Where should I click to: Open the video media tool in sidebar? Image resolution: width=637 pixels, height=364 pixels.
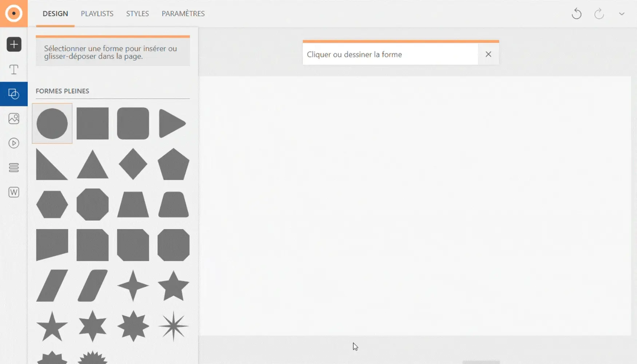click(14, 143)
